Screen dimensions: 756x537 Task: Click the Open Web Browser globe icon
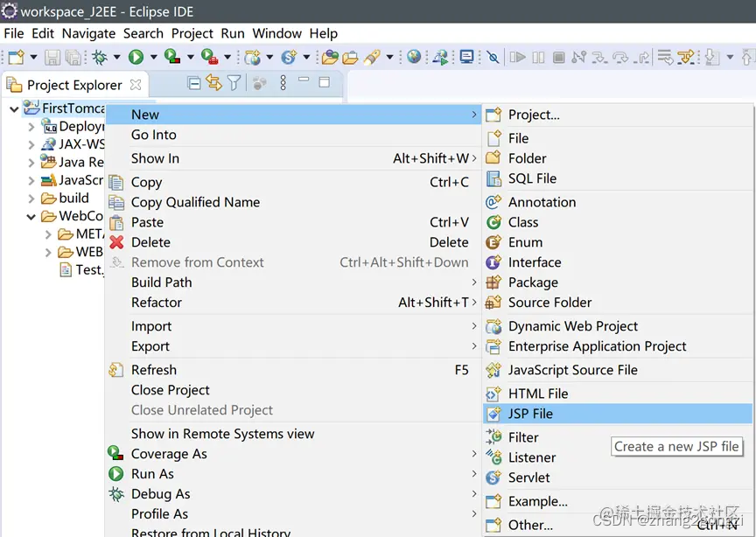tap(414, 57)
